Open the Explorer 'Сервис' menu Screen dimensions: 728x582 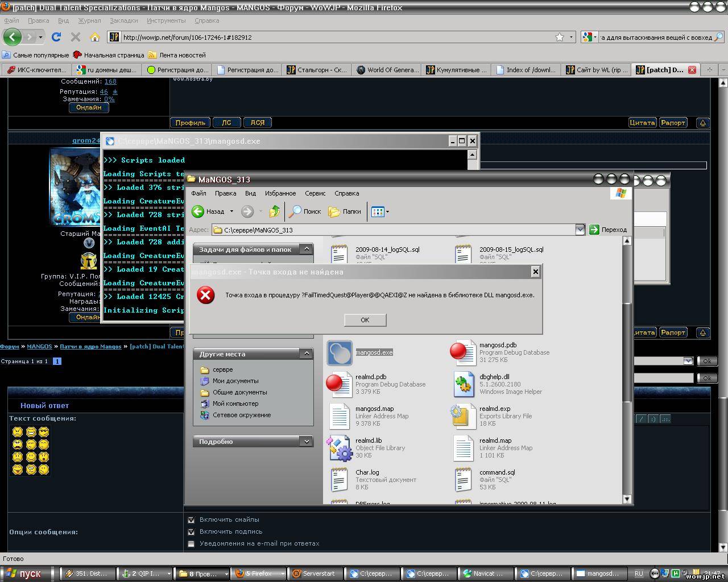[315, 193]
